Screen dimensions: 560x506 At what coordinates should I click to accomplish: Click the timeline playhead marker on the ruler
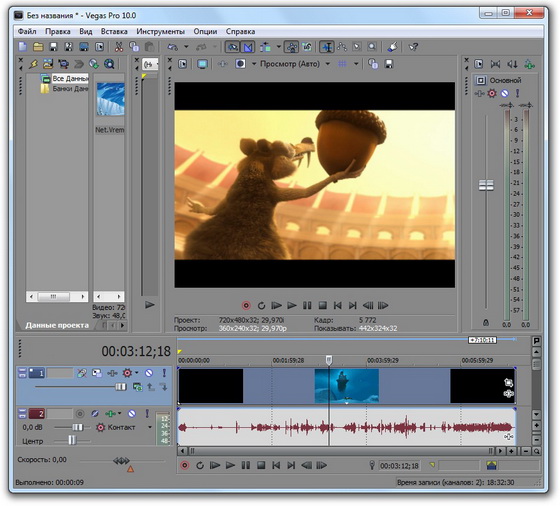click(x=329, y=360)
